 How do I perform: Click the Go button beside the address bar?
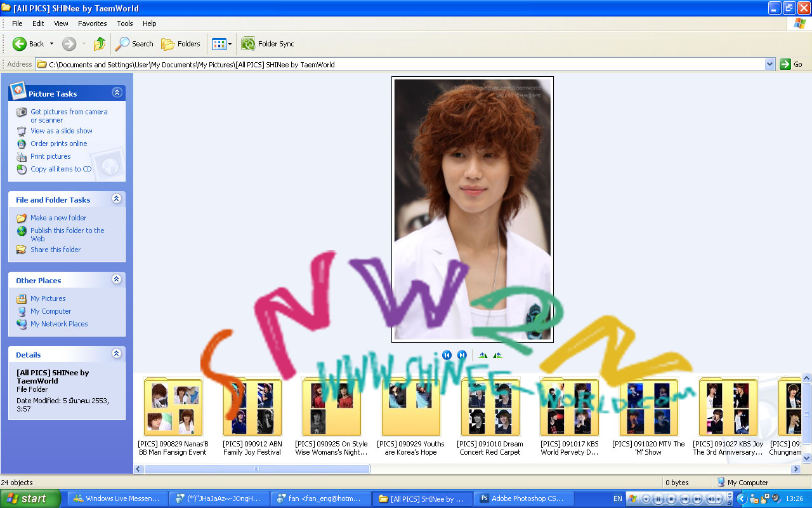click(792, 64)
